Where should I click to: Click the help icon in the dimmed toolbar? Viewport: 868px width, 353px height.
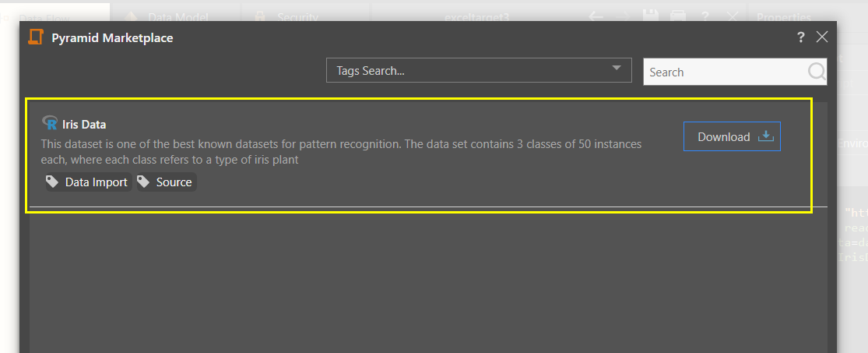[x=705, y=16]
